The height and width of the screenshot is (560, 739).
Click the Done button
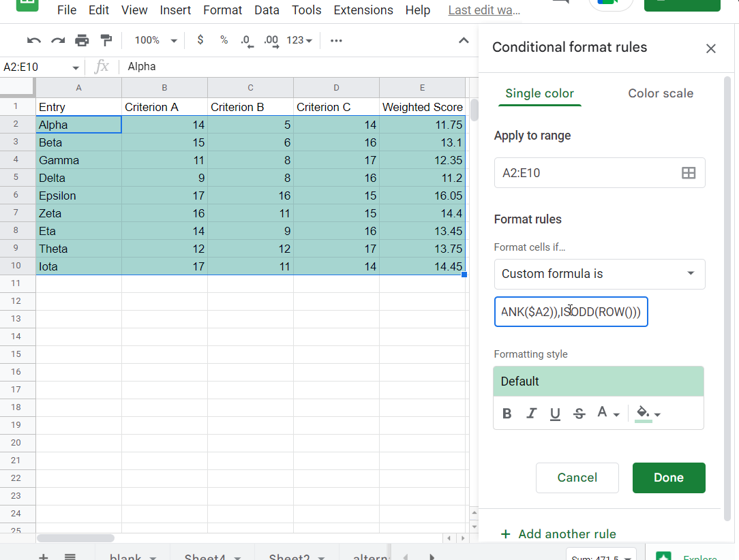pyautogui.click(x=669, y=478)
